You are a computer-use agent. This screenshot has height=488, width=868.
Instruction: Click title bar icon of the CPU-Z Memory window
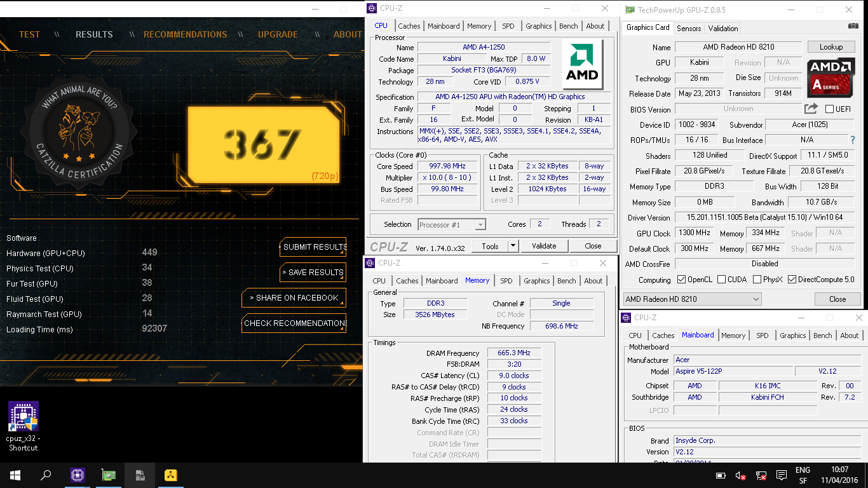(370, 262)
